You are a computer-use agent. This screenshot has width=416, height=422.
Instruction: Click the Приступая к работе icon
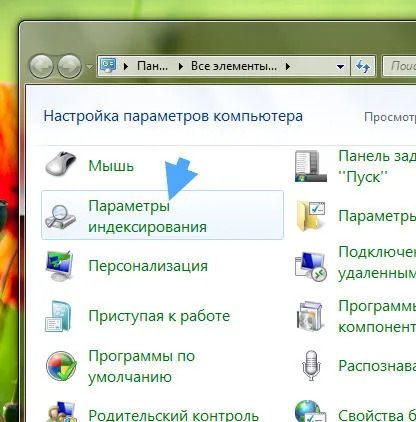click(58, 316)
